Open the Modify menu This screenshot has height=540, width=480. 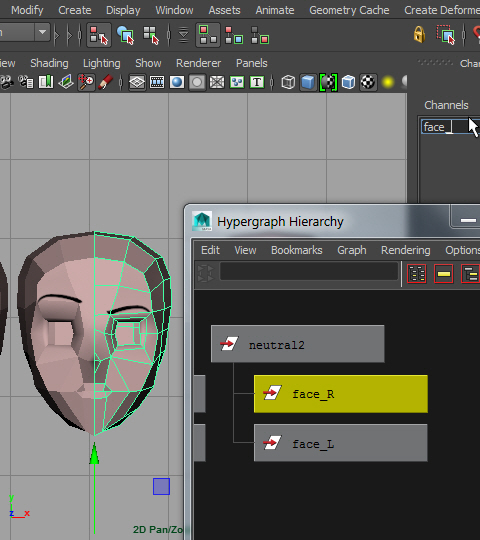point(27,10)
